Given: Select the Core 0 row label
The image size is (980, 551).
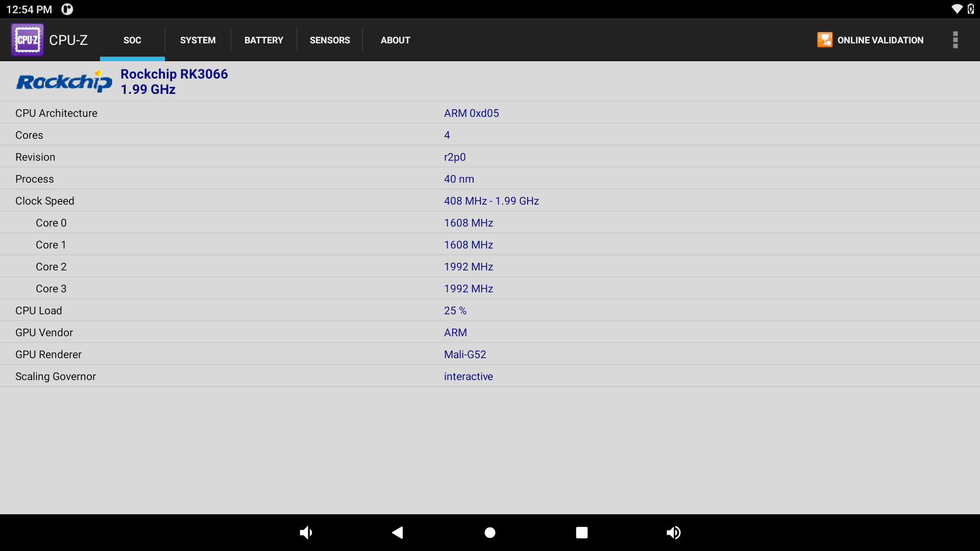Looking at the screenshot, I should point(51,223).
